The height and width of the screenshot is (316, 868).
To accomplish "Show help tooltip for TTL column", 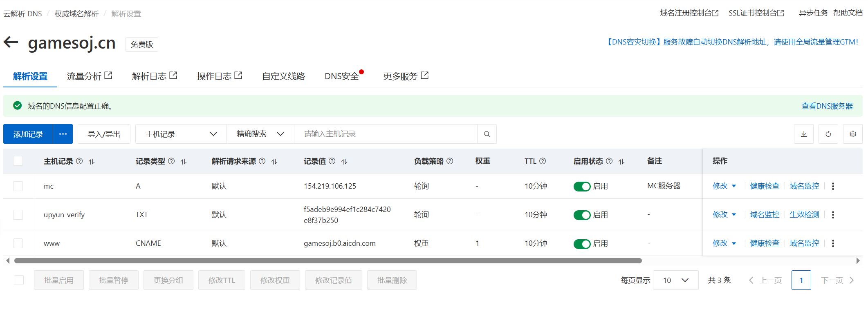I will (543, 161).
